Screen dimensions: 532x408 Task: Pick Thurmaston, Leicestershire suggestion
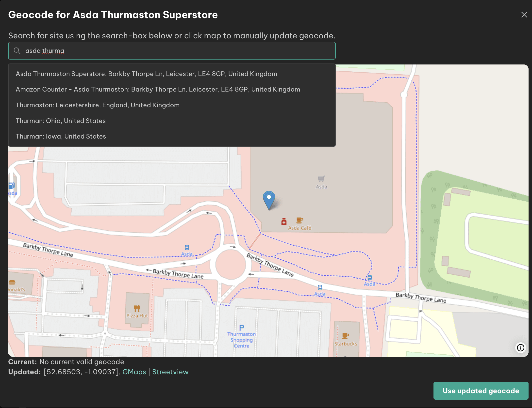coord(172,105)
